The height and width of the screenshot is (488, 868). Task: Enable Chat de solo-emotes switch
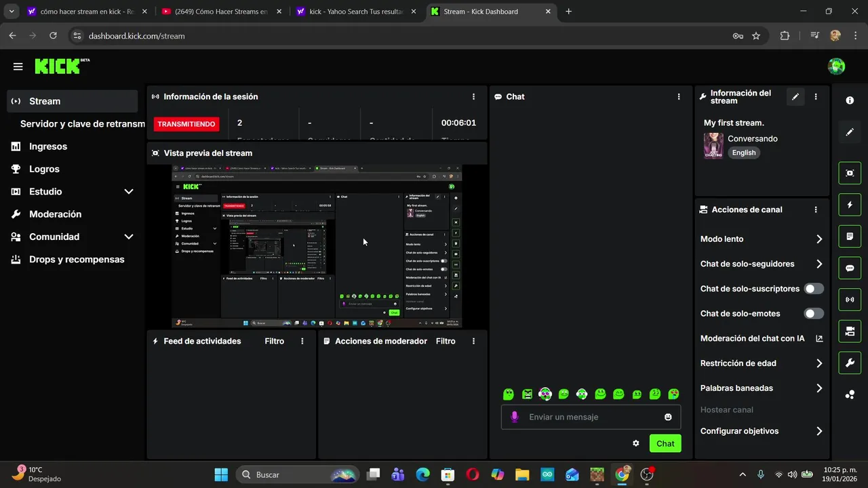(x=814, y=314)
